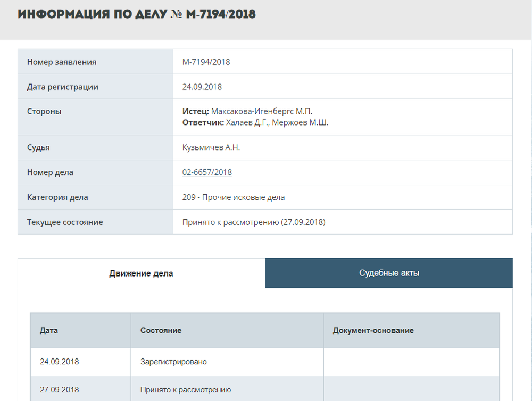532x401 pixels.
Task: Click the Номер заявления value М-7194/2018
Action: (206, 62)
